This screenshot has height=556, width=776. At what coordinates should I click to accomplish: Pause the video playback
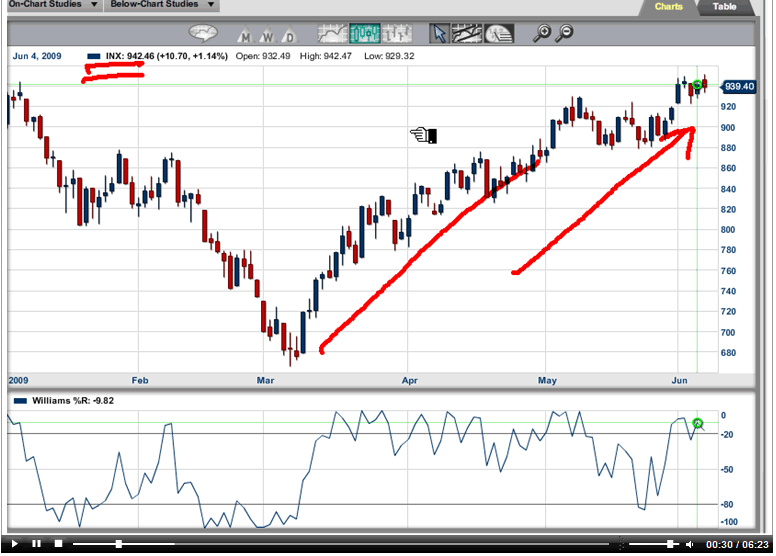tap(36, 544)
